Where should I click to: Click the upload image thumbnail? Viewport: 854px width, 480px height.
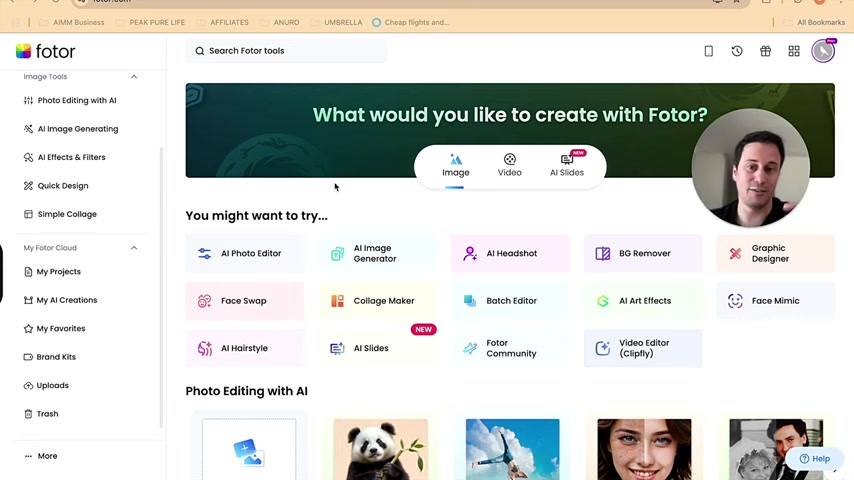[x=249, y=449]
